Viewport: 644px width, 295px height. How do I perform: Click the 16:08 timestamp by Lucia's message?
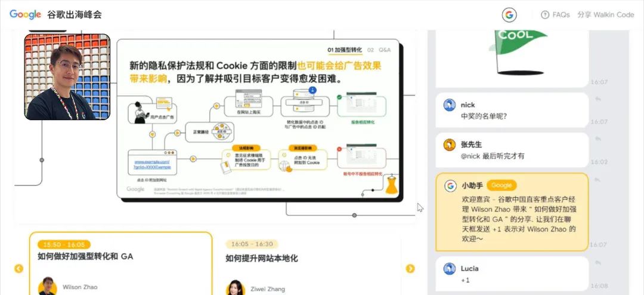point(599,285)
